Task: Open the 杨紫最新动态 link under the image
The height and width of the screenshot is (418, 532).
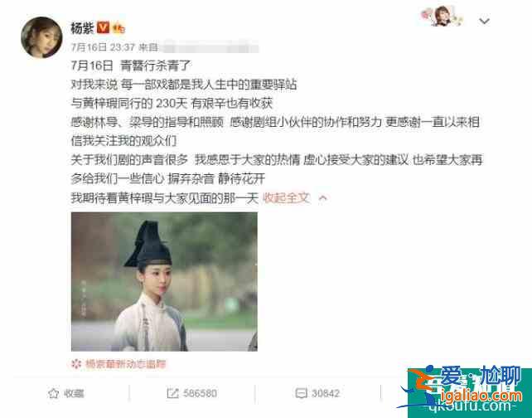Action: point(125,364)
